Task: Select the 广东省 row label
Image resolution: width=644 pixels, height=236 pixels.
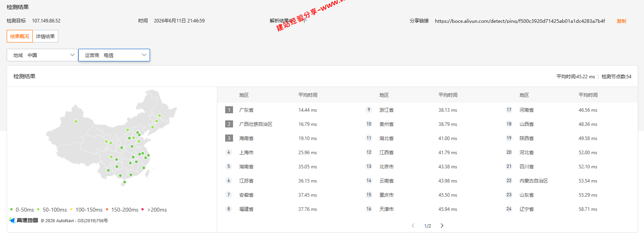Action: click(246, 110)
